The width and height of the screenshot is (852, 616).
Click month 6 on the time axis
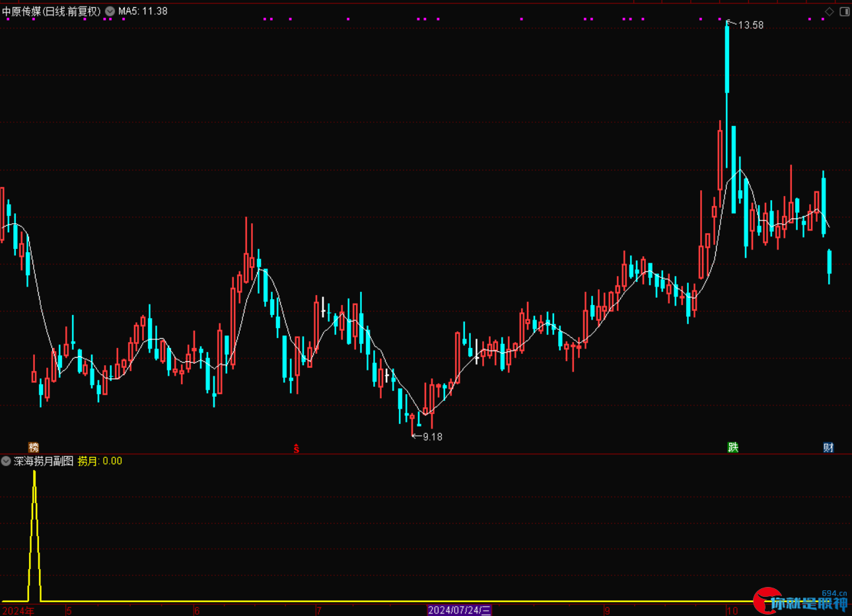(196, 610)
